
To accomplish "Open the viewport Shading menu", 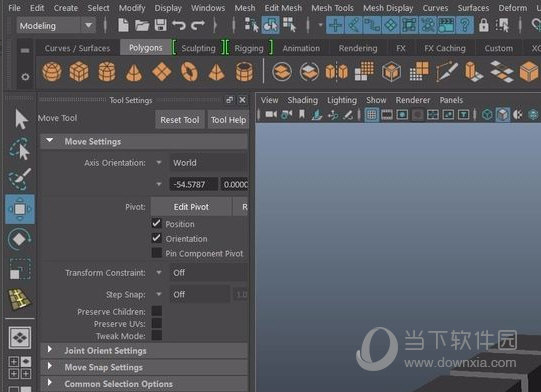I will click(x=303, y=100).
